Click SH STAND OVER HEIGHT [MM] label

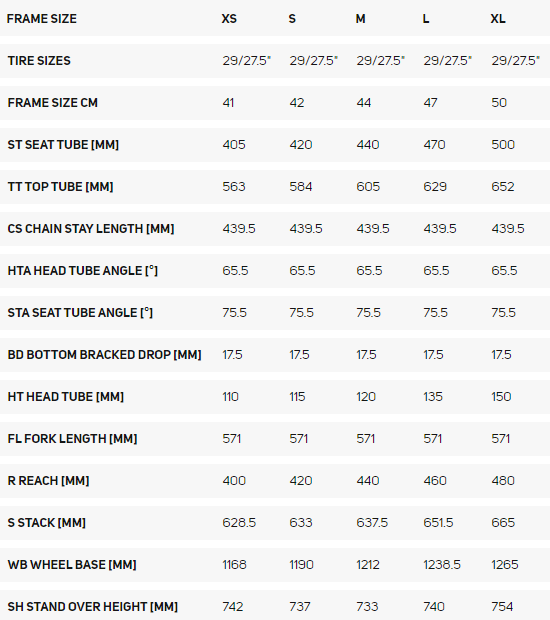coord(93,607)
